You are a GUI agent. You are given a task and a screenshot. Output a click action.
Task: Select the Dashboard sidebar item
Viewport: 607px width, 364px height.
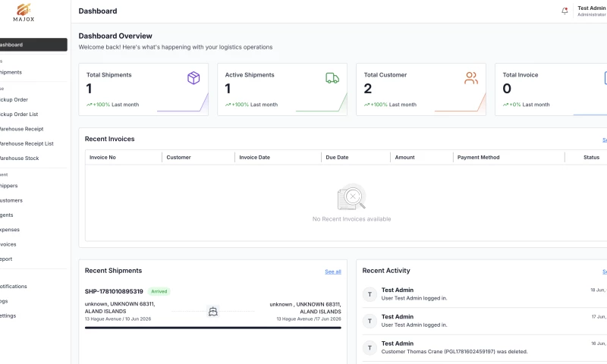click(33, 45)
